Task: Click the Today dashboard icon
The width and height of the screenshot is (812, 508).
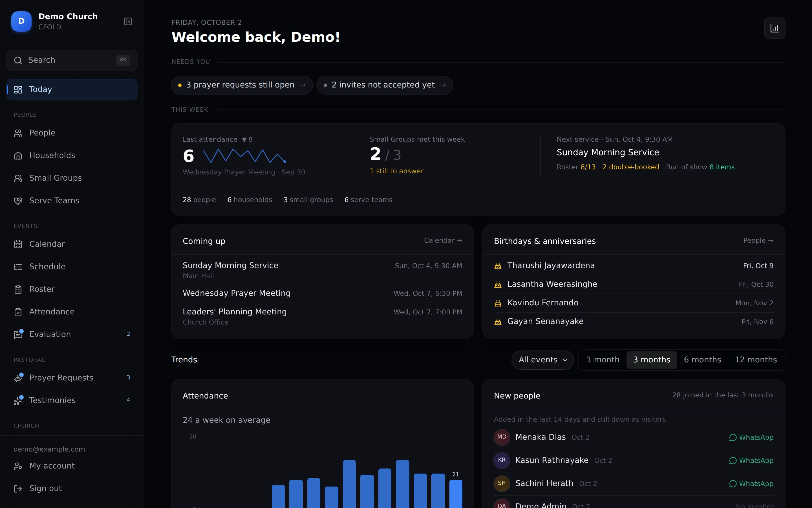Action: coord(18,89)
